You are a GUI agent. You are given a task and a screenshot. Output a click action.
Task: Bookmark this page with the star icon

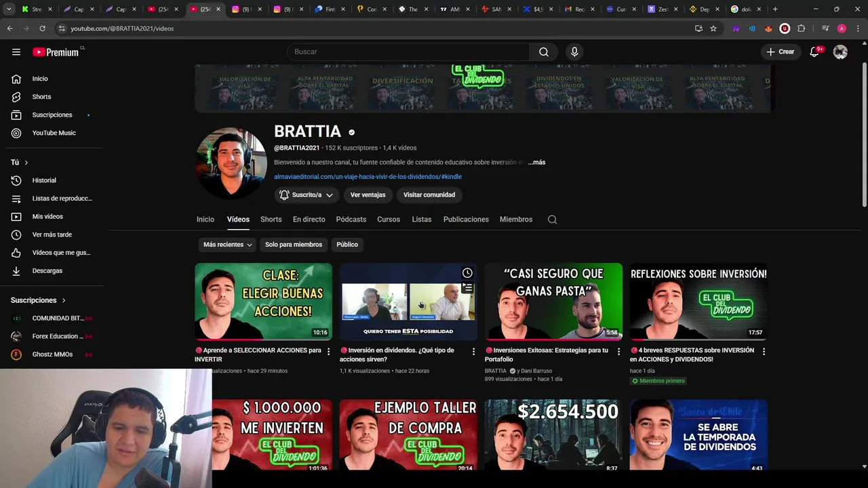coord(713,28)
